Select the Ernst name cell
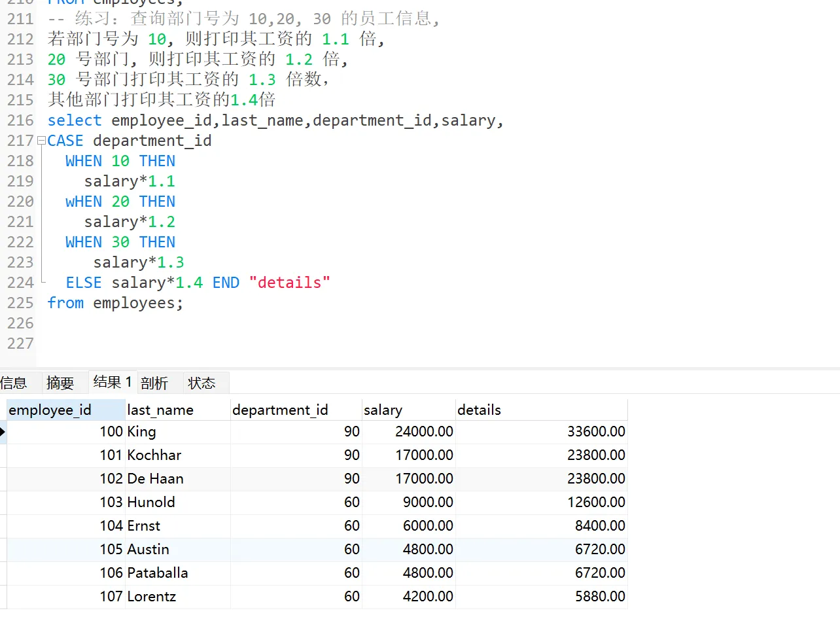 coord(178,526)
